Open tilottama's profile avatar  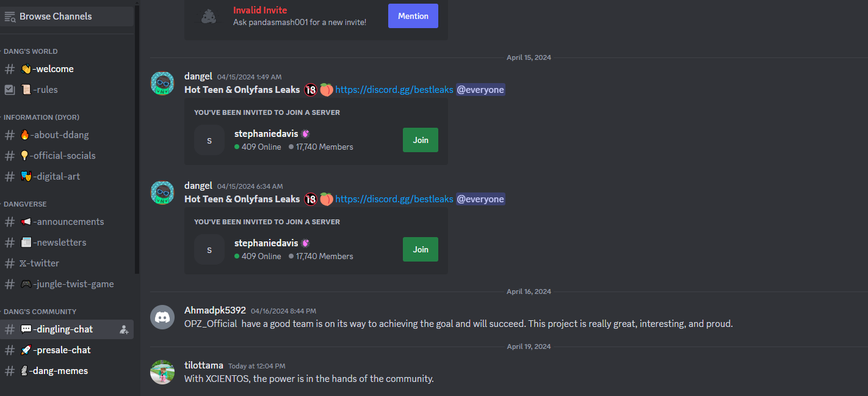162,372
